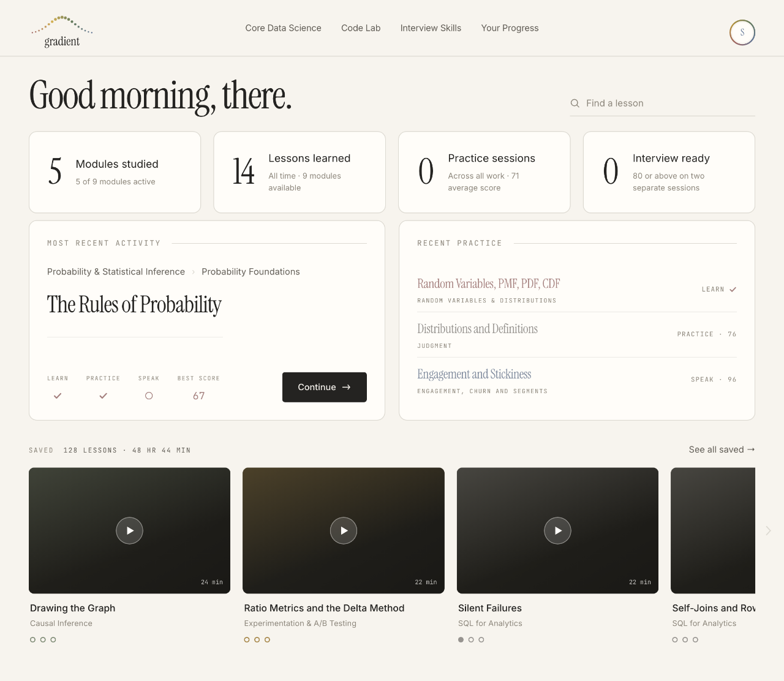Open The Rules of Probability title
784x681 pixels.
point(134,304)
